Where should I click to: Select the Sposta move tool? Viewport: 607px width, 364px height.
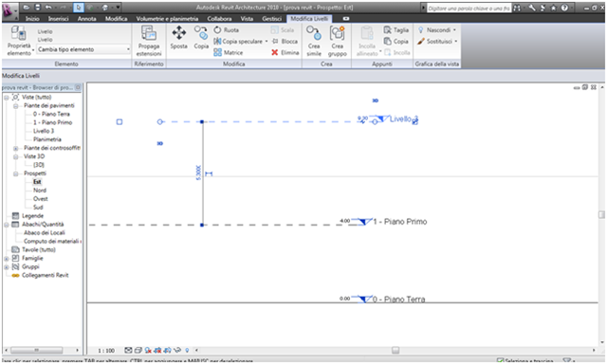pyautogui.click(x=178, y=38)
